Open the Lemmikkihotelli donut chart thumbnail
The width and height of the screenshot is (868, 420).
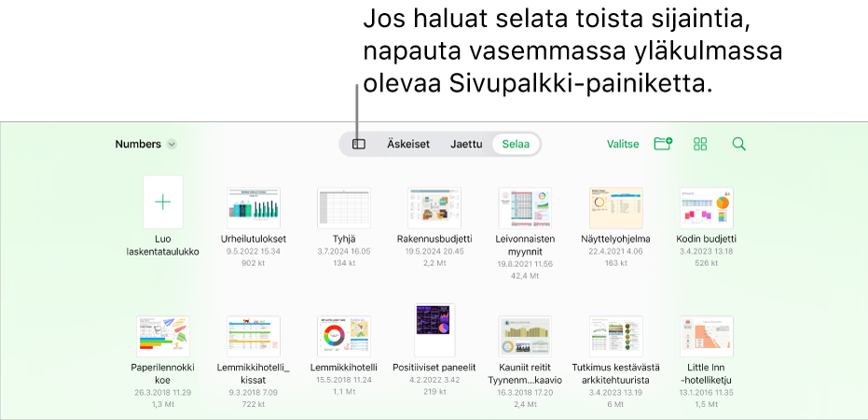point(344,336)
